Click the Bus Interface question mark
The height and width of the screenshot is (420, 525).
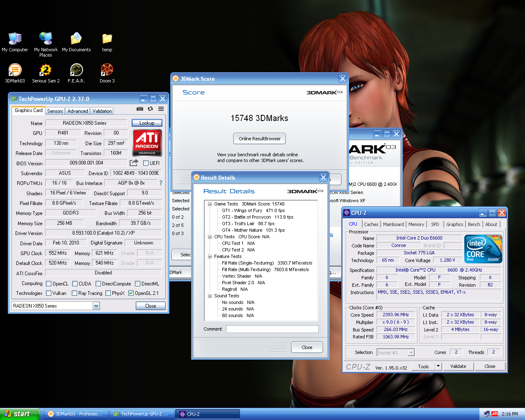click(161, 183)
